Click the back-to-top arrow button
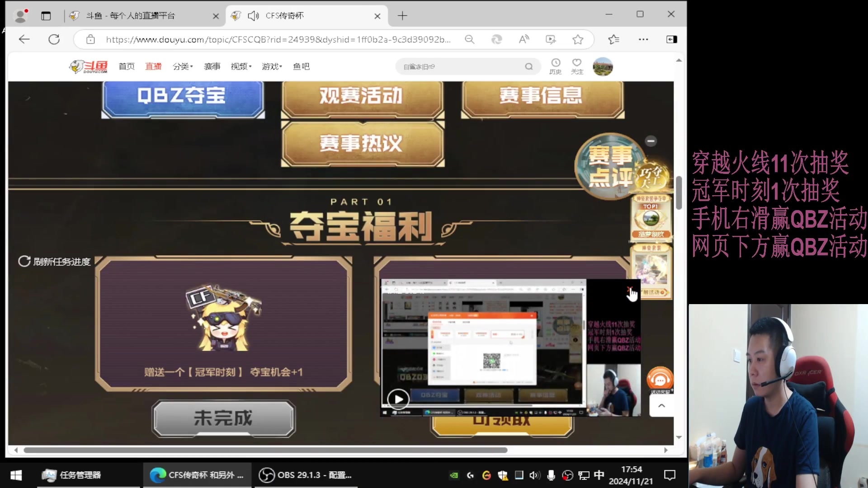This screenshot has height=488, width=868. 661,405
